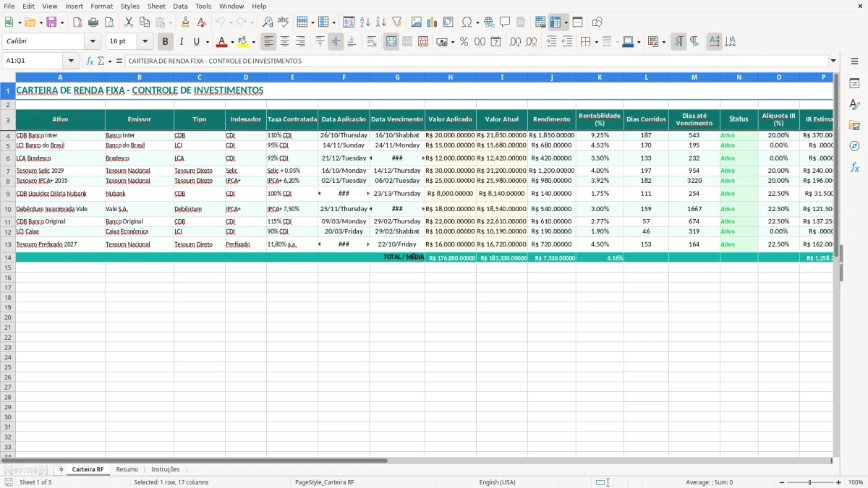This screenshot has width=868, height=488.
Task: Open the Special Character dropdown arrow
Action: point(477,22)
